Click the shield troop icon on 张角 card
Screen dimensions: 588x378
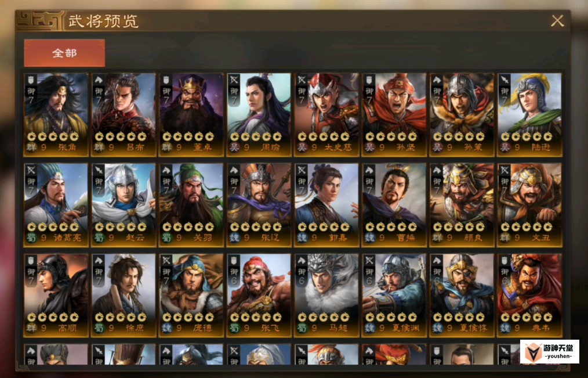click(31, 80)
